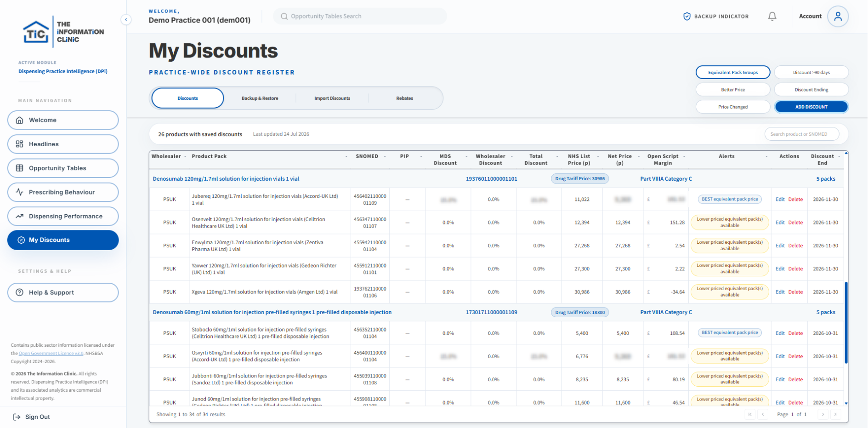Click the Sign Out arrow icon
Image resolution: width=868 pixels, height=429 pixels.
point(17,417)
